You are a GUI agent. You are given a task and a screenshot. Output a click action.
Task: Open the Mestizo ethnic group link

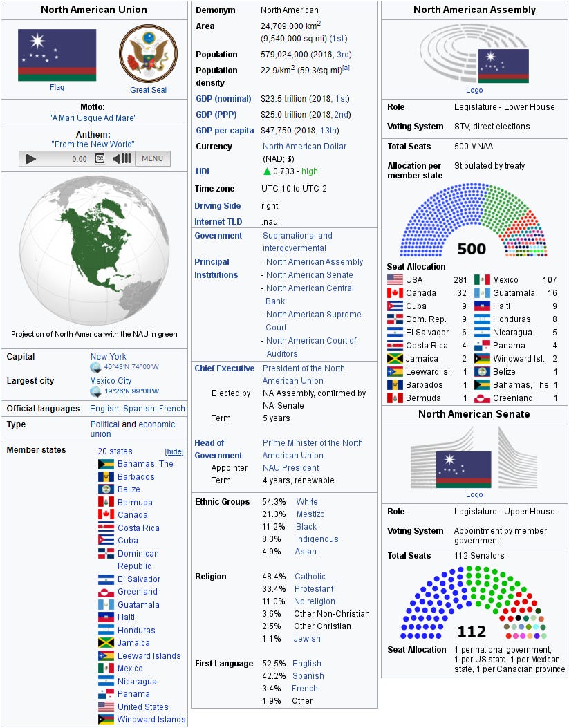tap(310, 514)
